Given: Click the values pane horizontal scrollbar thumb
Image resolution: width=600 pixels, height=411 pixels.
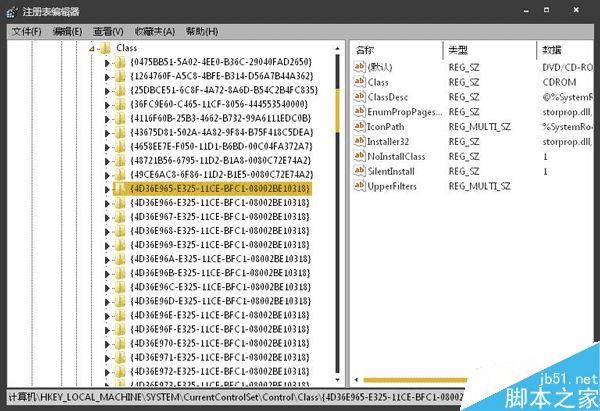Looking at the screenshot, I should [x=415, y=380].
